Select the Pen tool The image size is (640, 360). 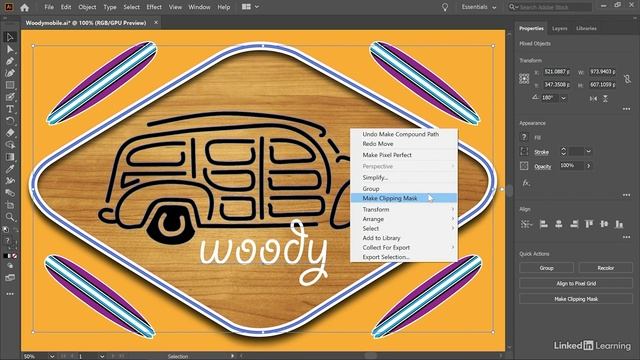coord(10,61)
